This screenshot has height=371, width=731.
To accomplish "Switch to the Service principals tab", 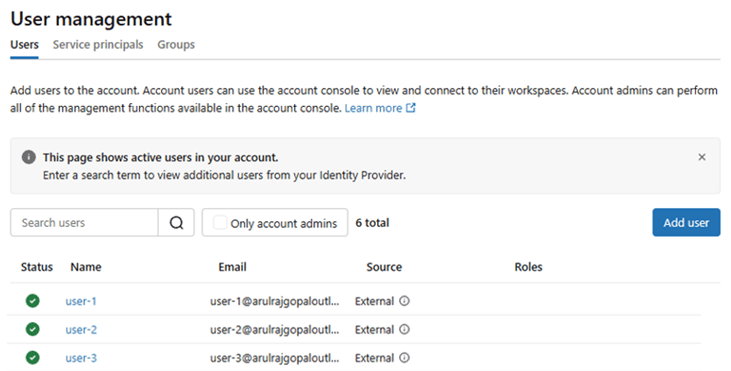I will [x=98, y=45].
